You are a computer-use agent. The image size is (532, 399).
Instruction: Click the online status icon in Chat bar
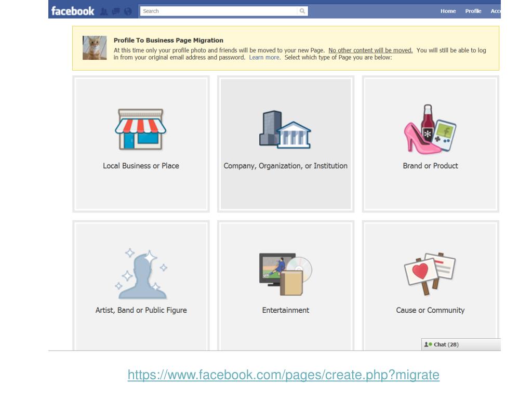(x=428, y=344)
